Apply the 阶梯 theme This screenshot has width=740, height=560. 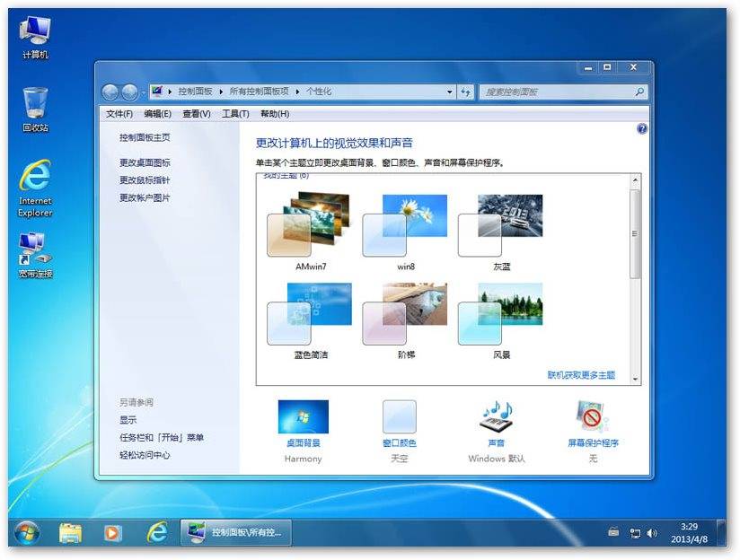tap(405, 320)
